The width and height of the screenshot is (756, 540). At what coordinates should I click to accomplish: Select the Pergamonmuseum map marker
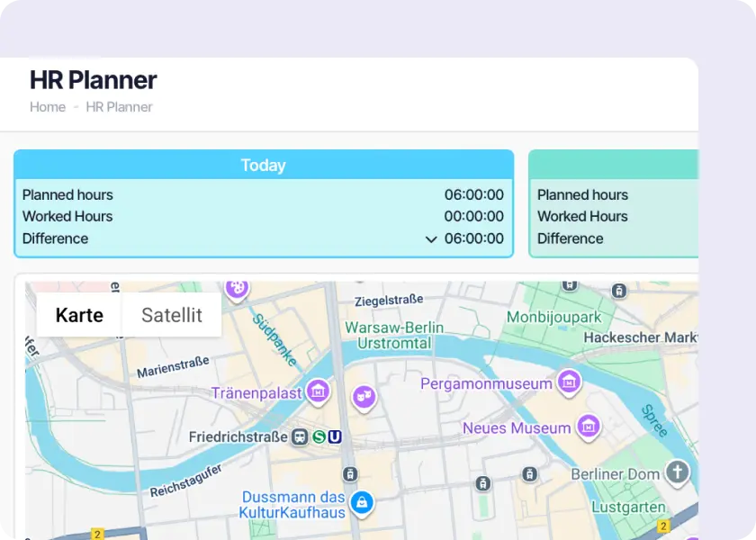569,382
